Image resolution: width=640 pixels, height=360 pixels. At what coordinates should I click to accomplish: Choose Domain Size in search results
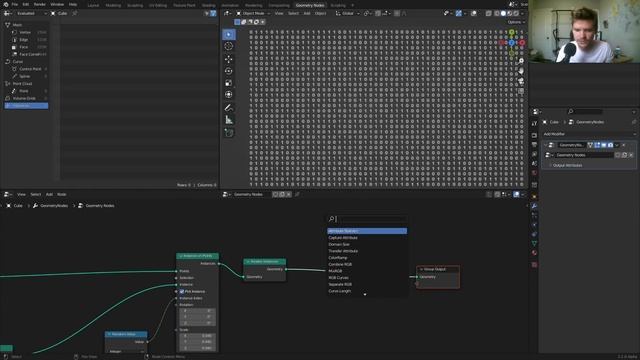(x=367, y=244)
